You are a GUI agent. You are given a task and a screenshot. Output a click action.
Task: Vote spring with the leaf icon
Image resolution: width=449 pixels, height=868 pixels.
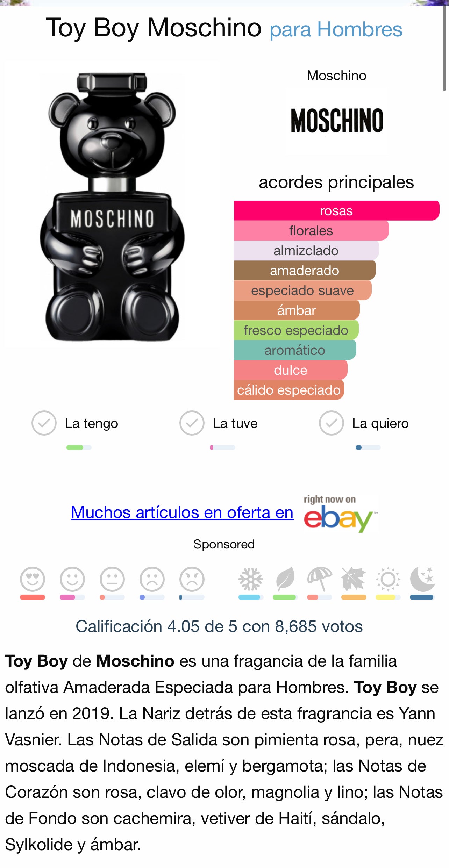285,579
